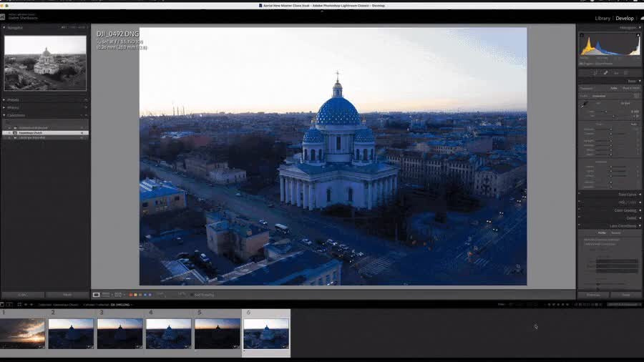Toggle shadow clipping indicator in histogram
Viewport: 644px width, 362px height.
click(x=582, y=35)
